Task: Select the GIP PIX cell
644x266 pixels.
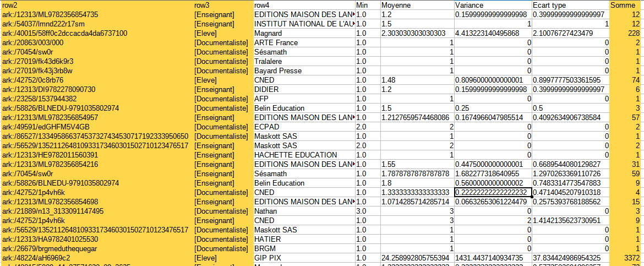Action: pyautogui.click(x=303, y=258)
